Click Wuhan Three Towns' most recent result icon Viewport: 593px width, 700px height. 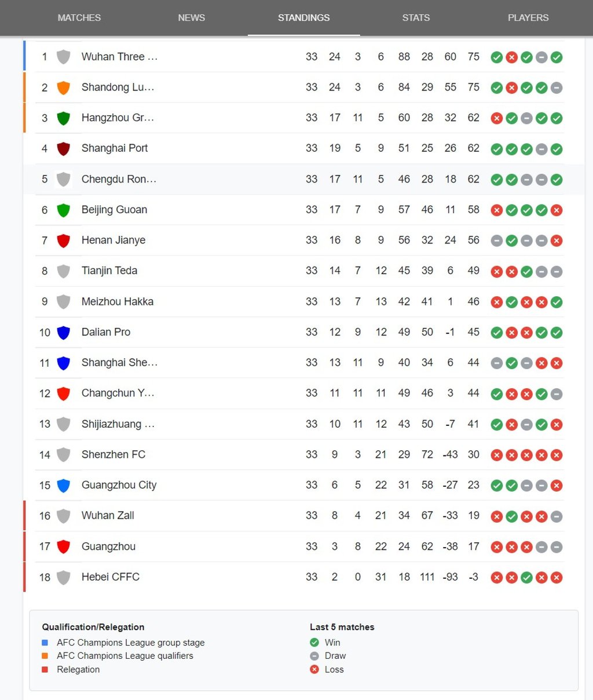click(557, 57)
